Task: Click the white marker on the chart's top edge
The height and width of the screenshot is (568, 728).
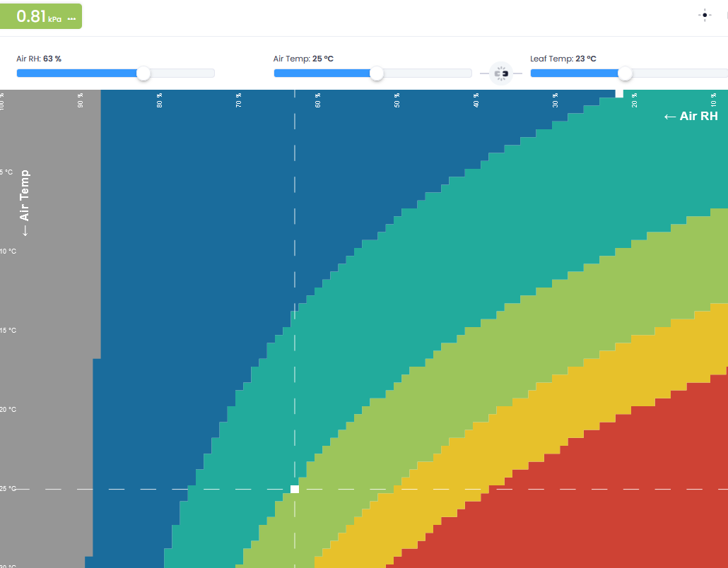Action: 619,93
